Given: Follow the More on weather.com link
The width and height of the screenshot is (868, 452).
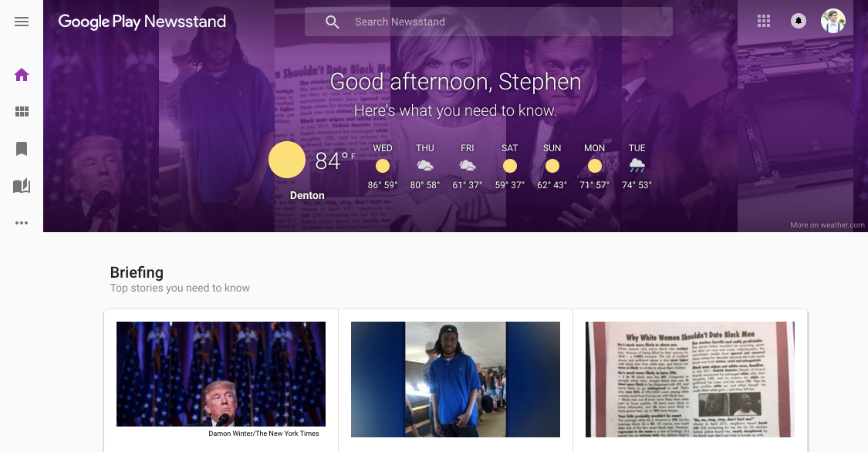Looking at the screenshot, I should [x=828, y=225].
